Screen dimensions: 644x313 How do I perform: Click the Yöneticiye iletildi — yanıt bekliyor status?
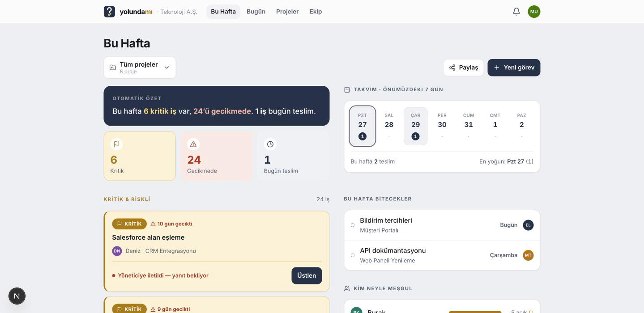click(x=160, y=275)
